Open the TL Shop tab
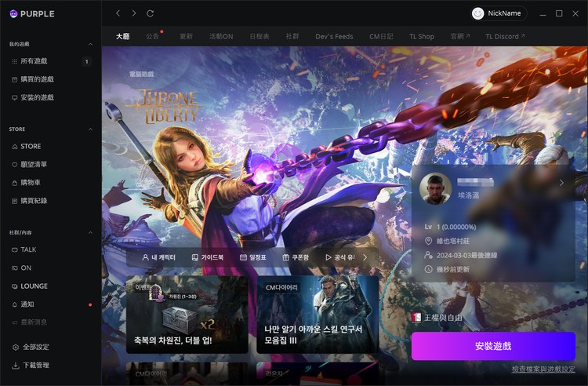The height and width of the screenshot is (386, 588). (x=422, y=36)
